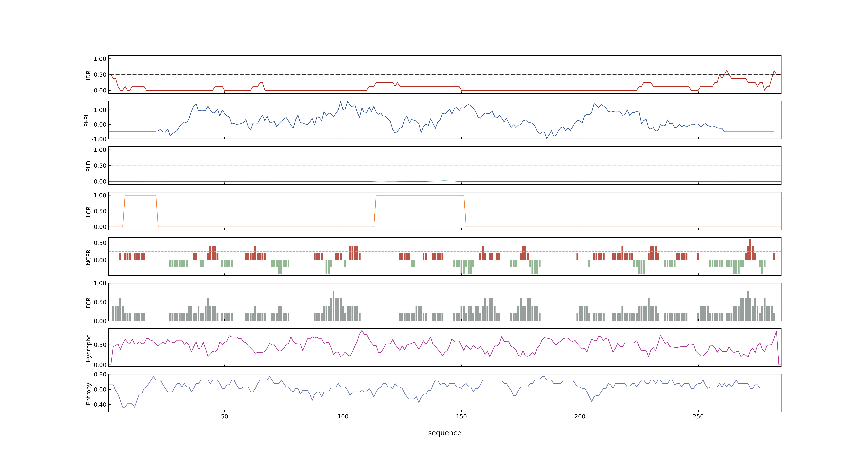The width and height of the screenshot is (868, 463).
Task: Click the Entropy axis label
Action: (88, 393)
